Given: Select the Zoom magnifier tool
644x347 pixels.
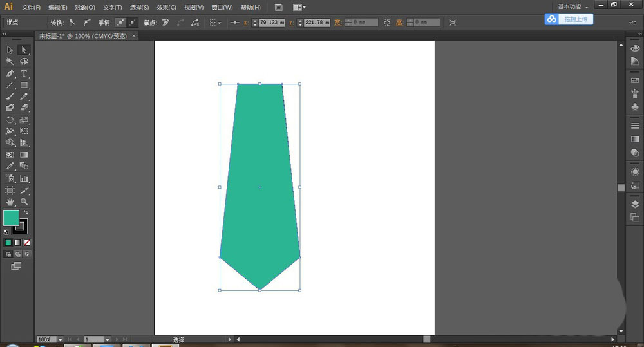Looking at the screenshot, I should coord(24,202).
